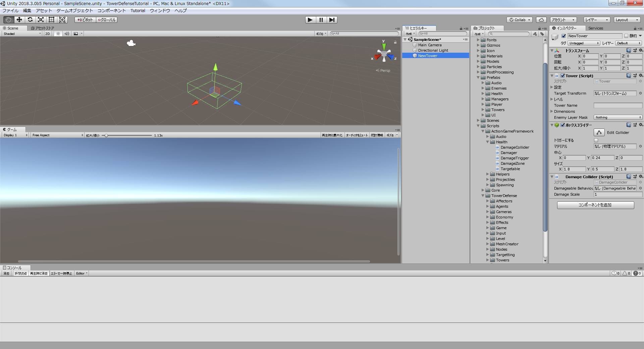Image resolution: width=644 pixels, height=349 pixels.
Task: Open Transform component help icon
Action: tap(629, 50)
